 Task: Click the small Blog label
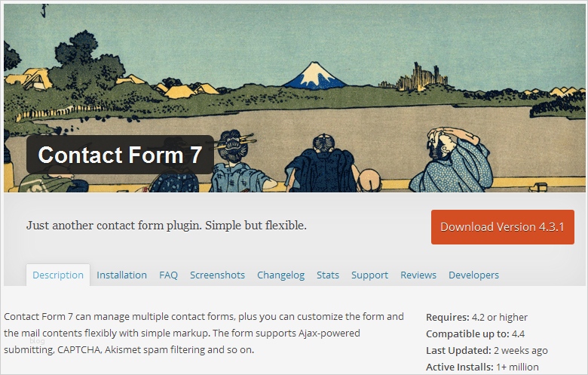(x=37, y=341)
